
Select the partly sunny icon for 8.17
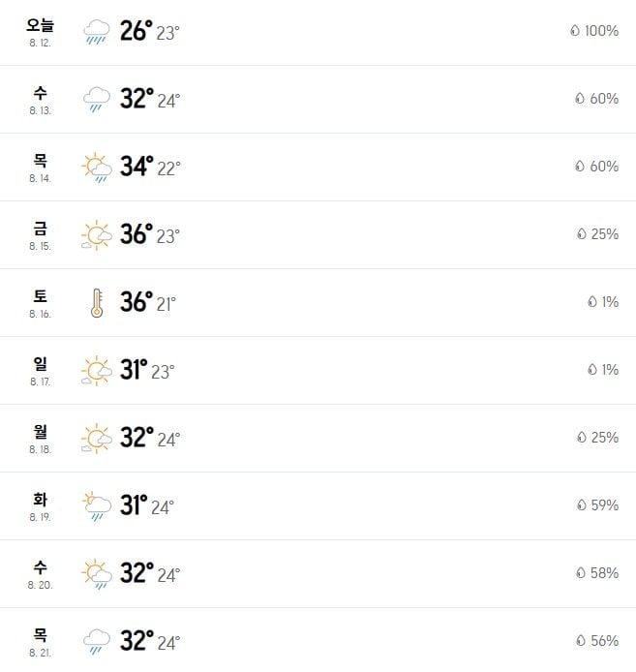pyautogui.click(x=97, y=370)
